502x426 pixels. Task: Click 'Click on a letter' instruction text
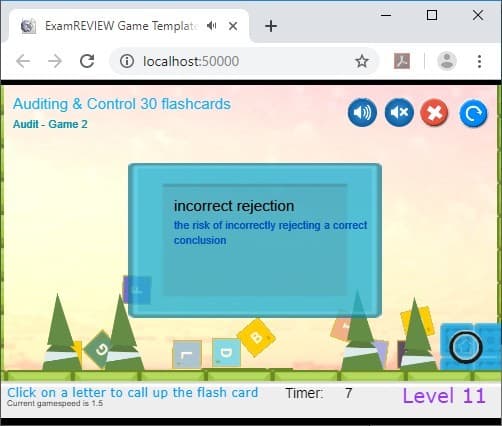(x=133, y=392)
